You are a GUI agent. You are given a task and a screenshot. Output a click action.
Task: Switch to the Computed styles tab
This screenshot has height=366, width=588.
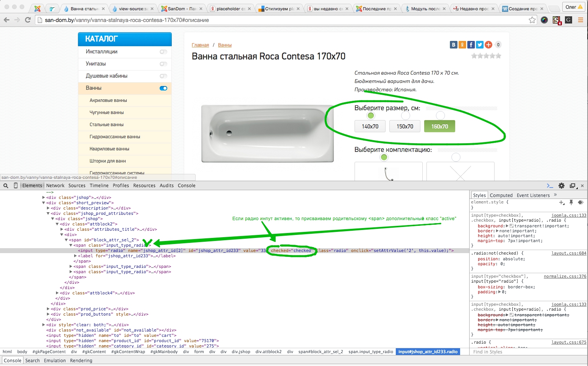click(501, 195)
